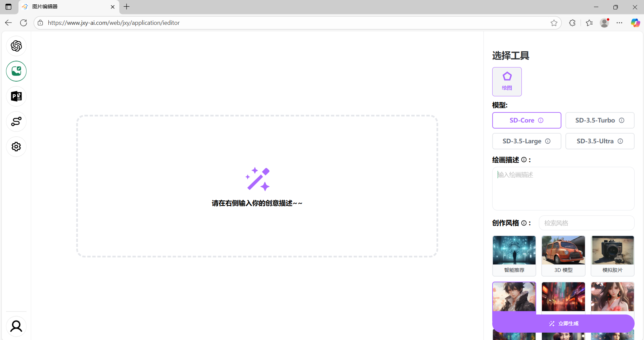
Task: Select the 绘图 drawing tool
Action: point(507,82)
